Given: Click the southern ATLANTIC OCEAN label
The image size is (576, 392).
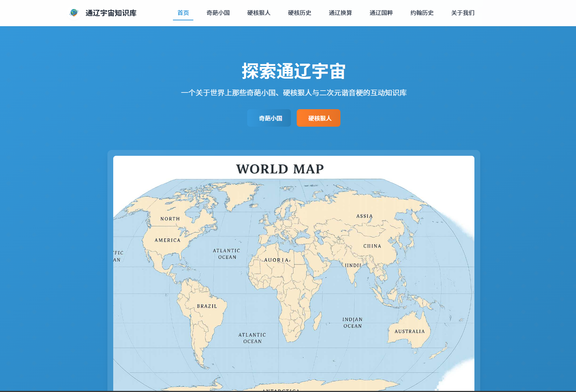Looking at the screenshot, I should pos(252,338).
